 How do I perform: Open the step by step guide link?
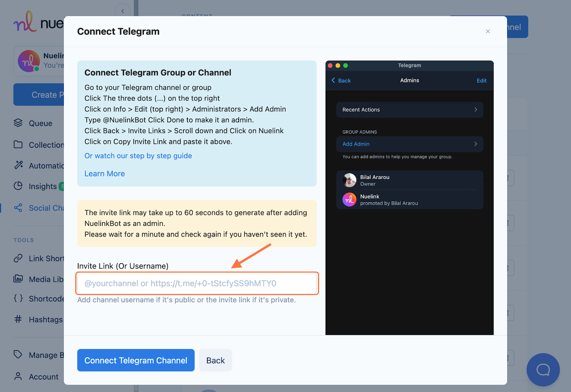[138, 156]
